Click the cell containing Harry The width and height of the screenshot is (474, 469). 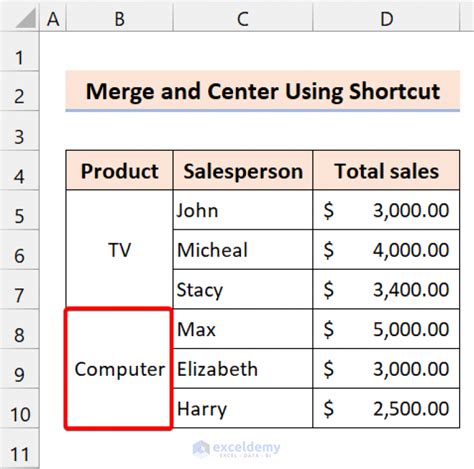tap(243, 409)
